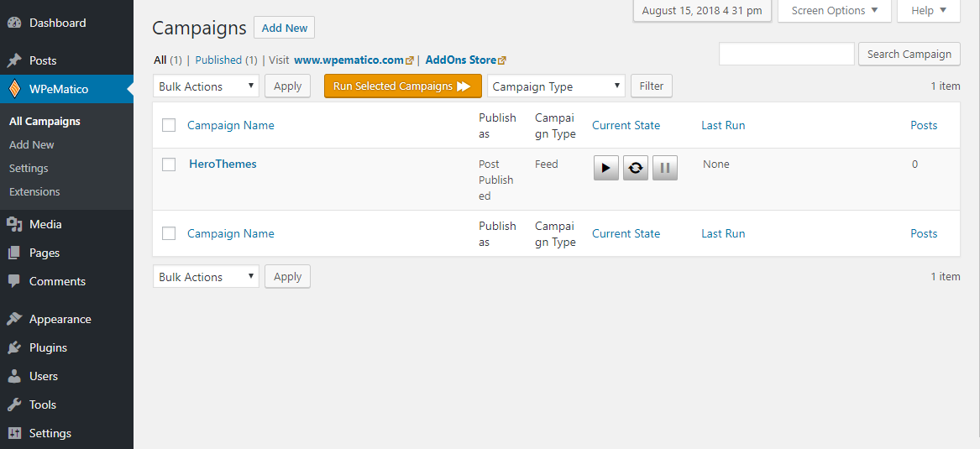This screenshot has width=980, height=449.
Task: Open the top Bulk Actions dropdown
Action: [206, 86]
